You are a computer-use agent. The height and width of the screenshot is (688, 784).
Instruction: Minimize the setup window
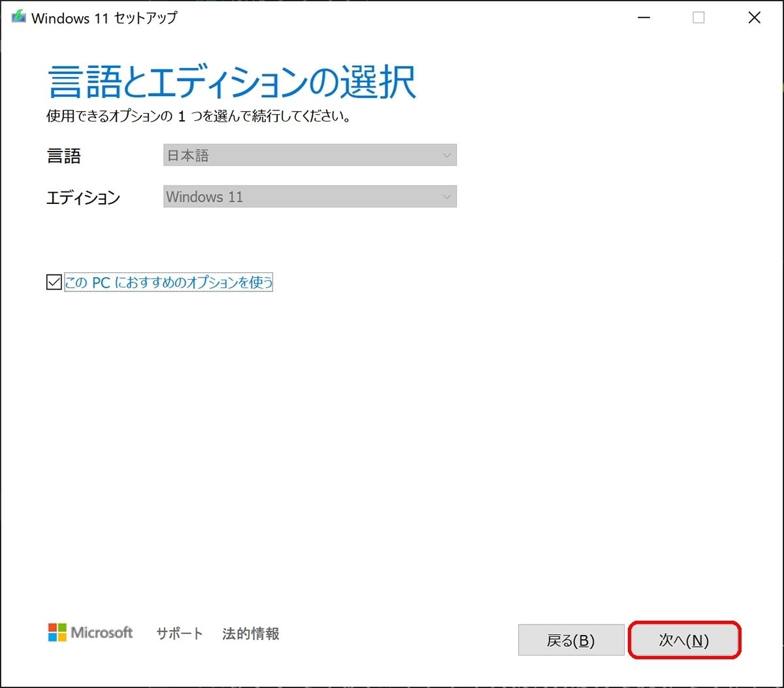[644, 18]
